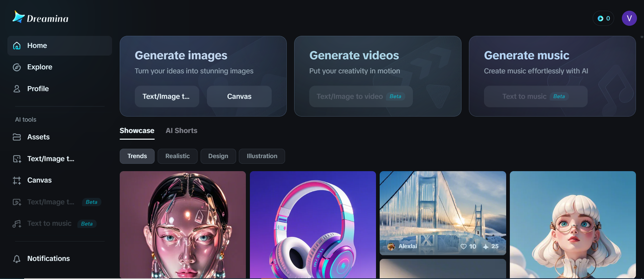Open Profile via its person icon

click(17, 89)
